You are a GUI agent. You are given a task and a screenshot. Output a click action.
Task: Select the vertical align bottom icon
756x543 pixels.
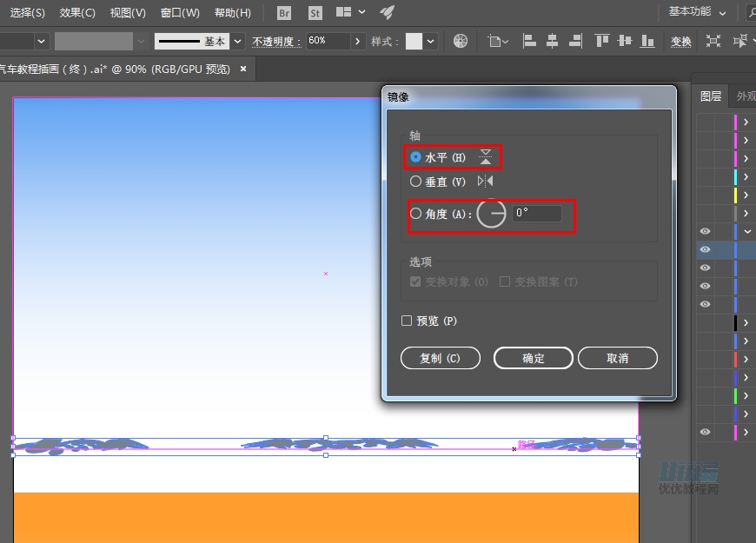pyautogui.click(x=647, y=41)
